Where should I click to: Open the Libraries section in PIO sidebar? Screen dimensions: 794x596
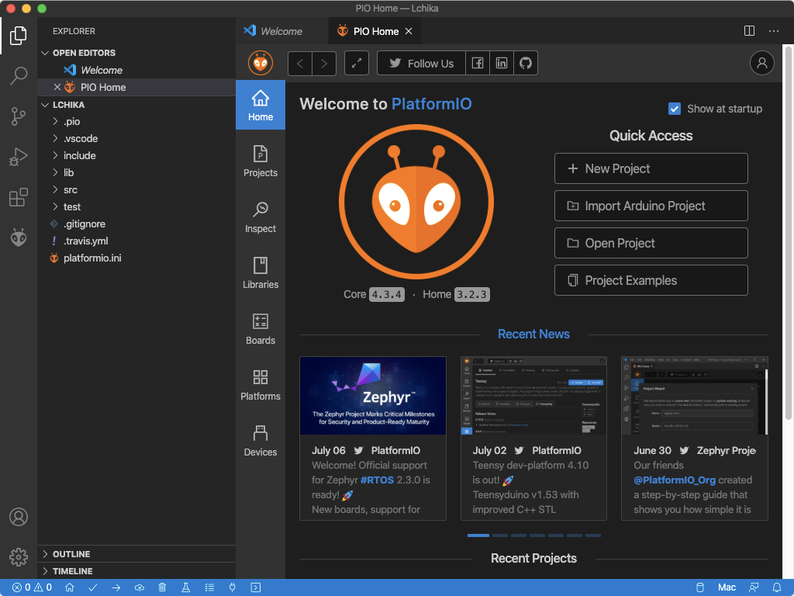tap(260, 272)
